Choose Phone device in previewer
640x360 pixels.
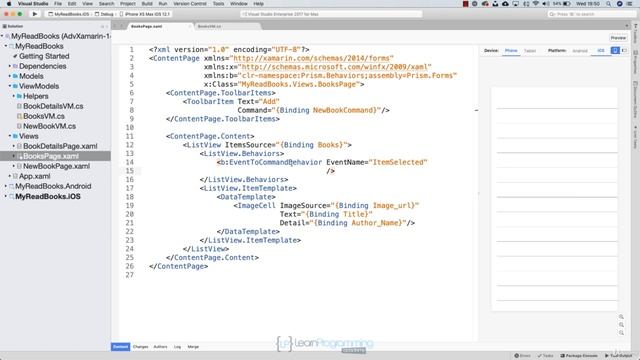pyautogui.click(x=511, y=51)
